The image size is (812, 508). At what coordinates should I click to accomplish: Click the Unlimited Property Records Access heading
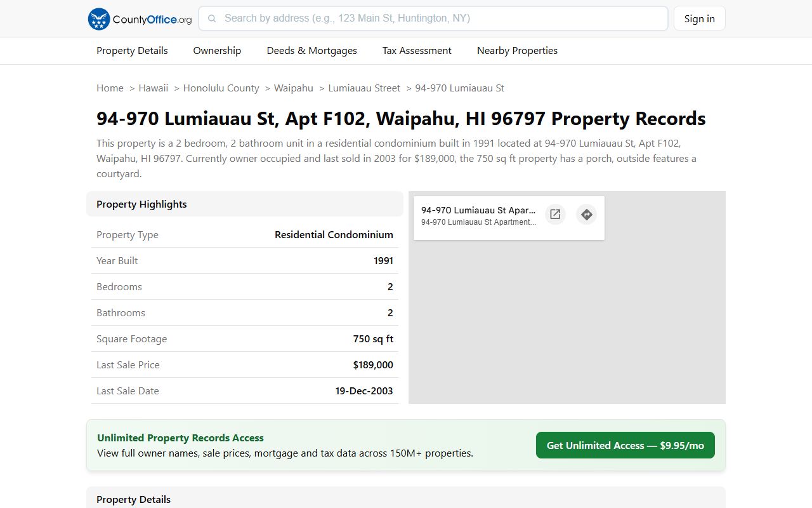[180, 438]
